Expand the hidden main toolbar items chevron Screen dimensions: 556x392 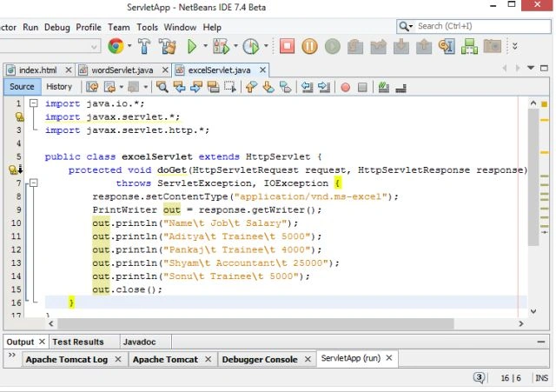click(515, 46)
